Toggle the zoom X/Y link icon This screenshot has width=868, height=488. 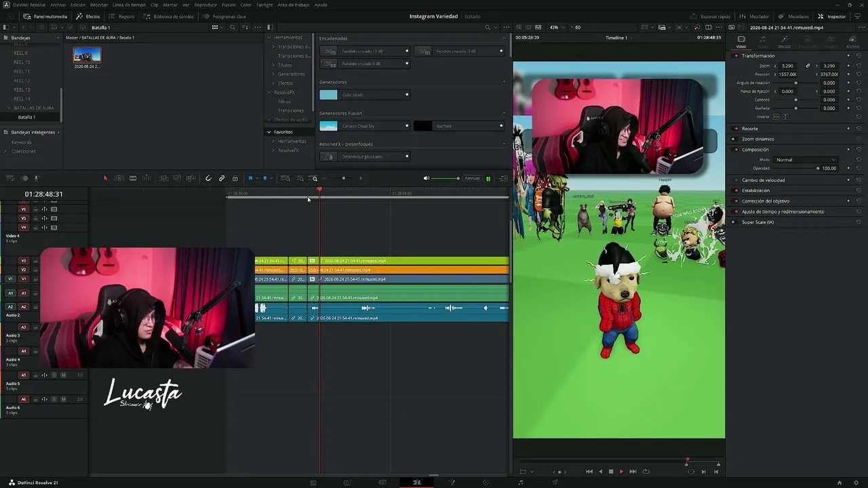click(808, 66)
